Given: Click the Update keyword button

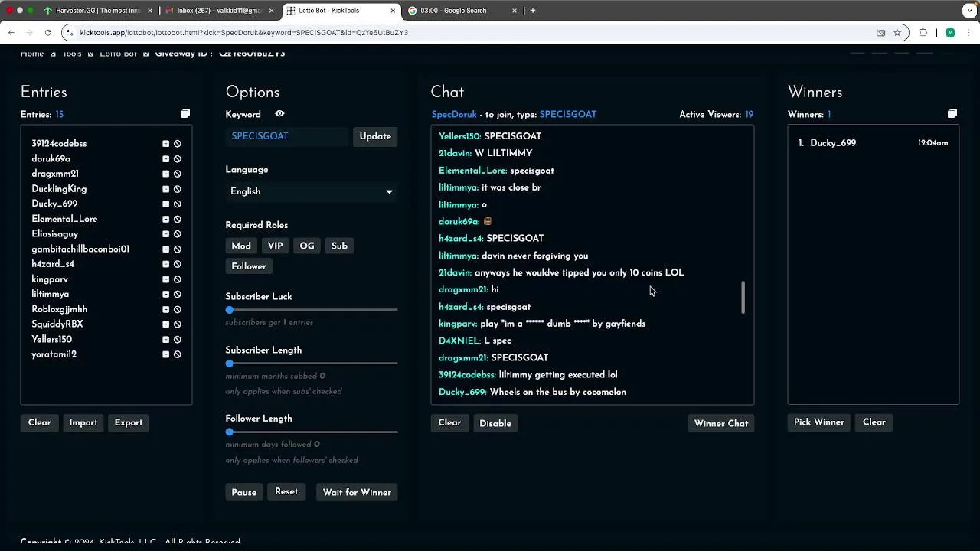Looking at the screenshot, I should pyautogui.click(x=375, y=136).
